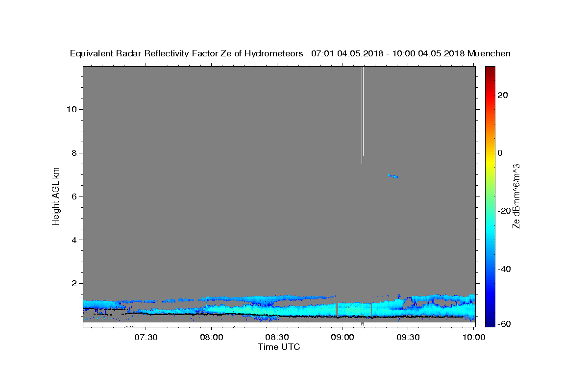The height and width of the screenshot is (392, 588).
Task: Click the 09:30 time tick label
Action: point(408,338)
